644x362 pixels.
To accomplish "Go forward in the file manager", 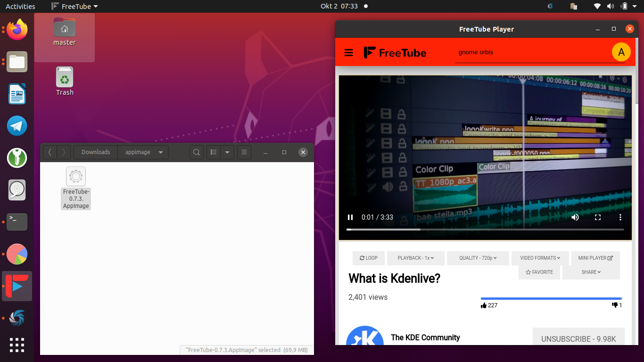I will tap(64, 152).
